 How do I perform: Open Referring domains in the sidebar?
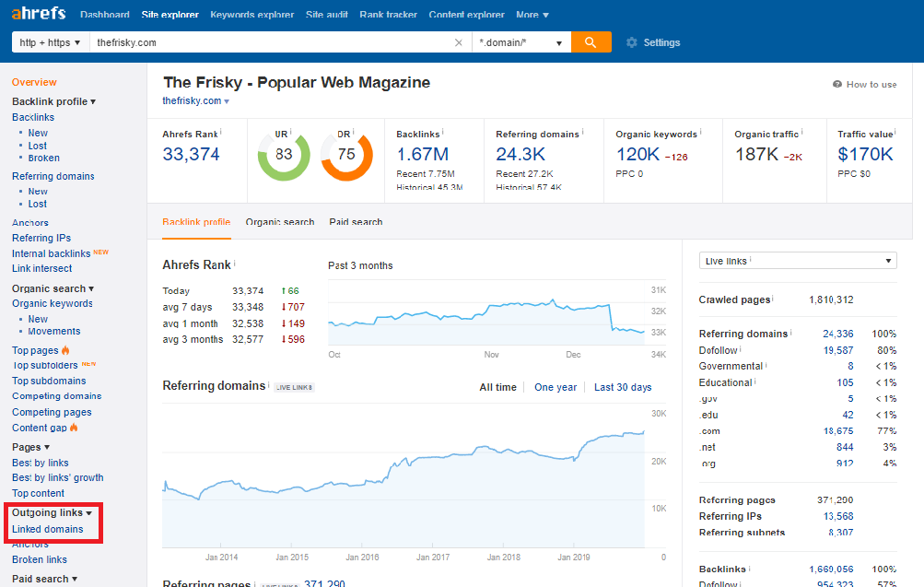(x=53, y=176)
